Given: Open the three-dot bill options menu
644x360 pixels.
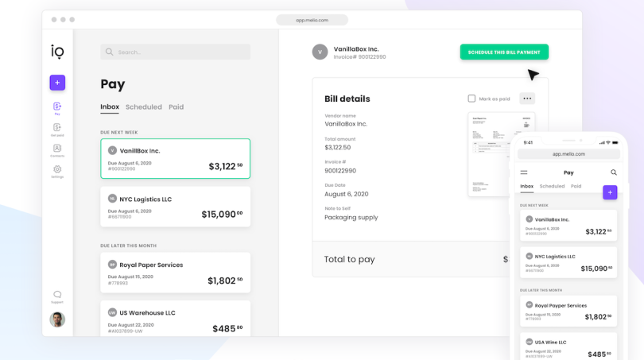Looking at the screenshot, I should pyautogui.click(x=527, y=99).
